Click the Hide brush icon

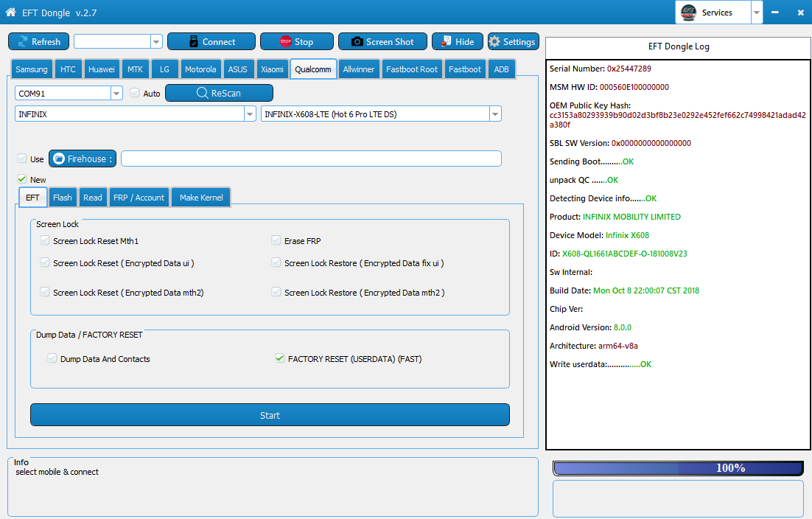click(446, 42)
